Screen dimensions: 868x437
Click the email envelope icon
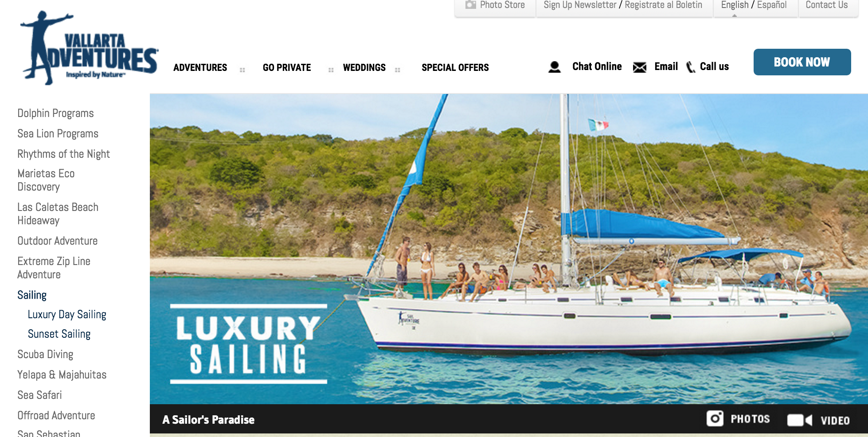click(x=639, y=67)
